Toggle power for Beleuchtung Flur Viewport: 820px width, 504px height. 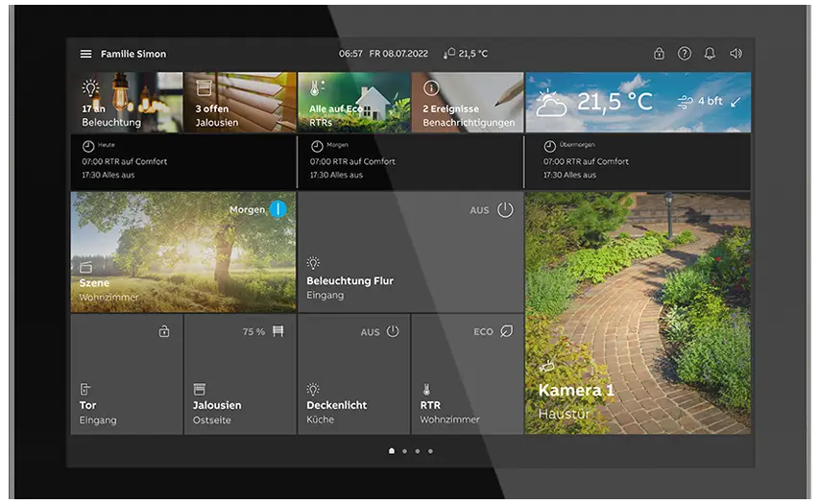[x=505, y=209]
